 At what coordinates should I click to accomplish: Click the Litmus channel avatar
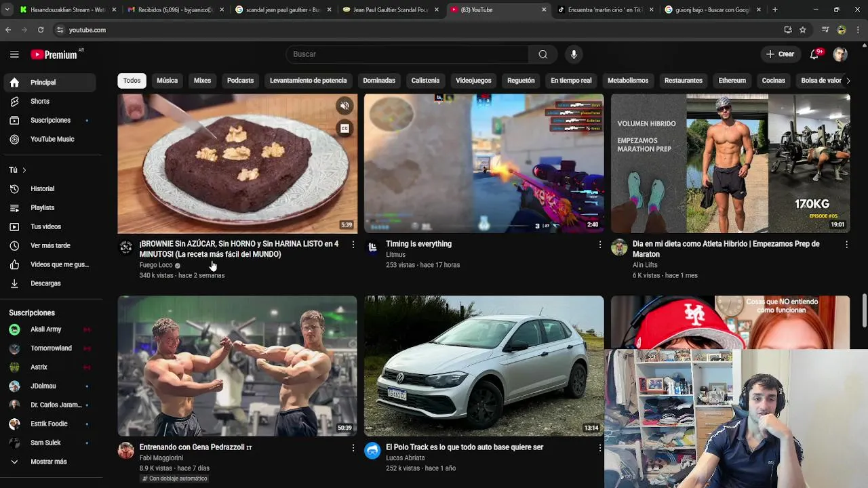[x=372, y=247]
